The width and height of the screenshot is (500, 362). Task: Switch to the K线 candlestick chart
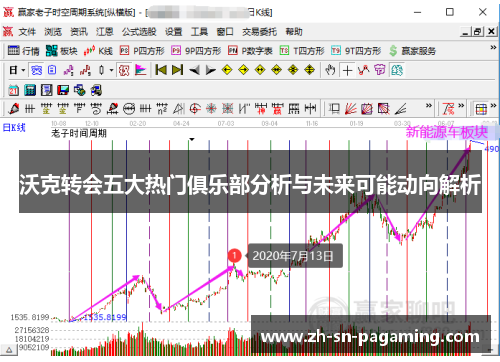98,51
